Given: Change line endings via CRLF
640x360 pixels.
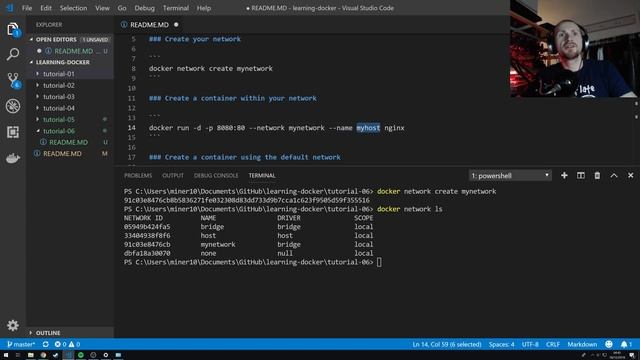Looking at the screenshot, I should click(x=553, y=344).
